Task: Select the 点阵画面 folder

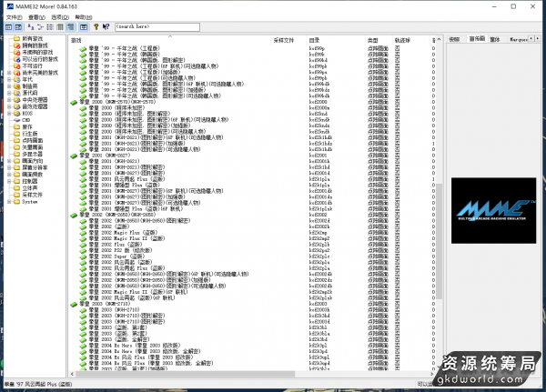Action: point(33,140)
